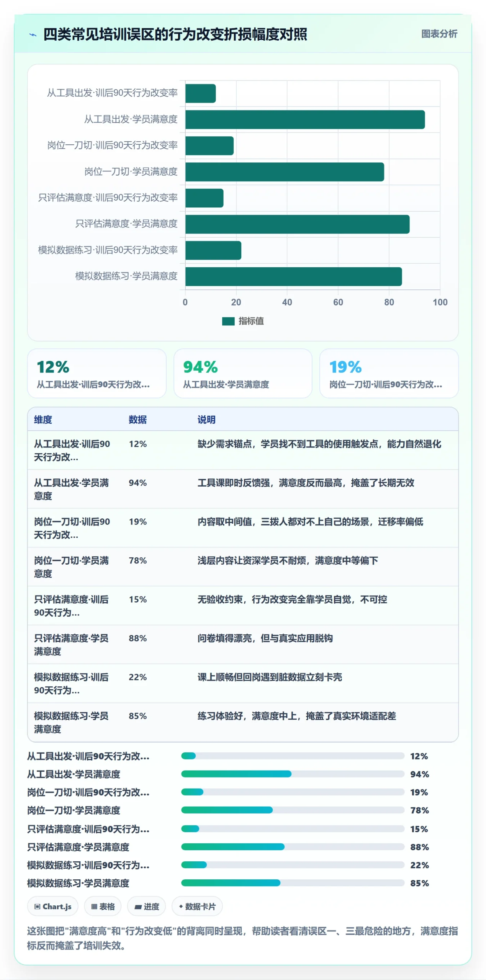The height and width of the screenshot is (980, 486).
Task: Click table cell 88% in 数据 column
Action: point(137,638)
